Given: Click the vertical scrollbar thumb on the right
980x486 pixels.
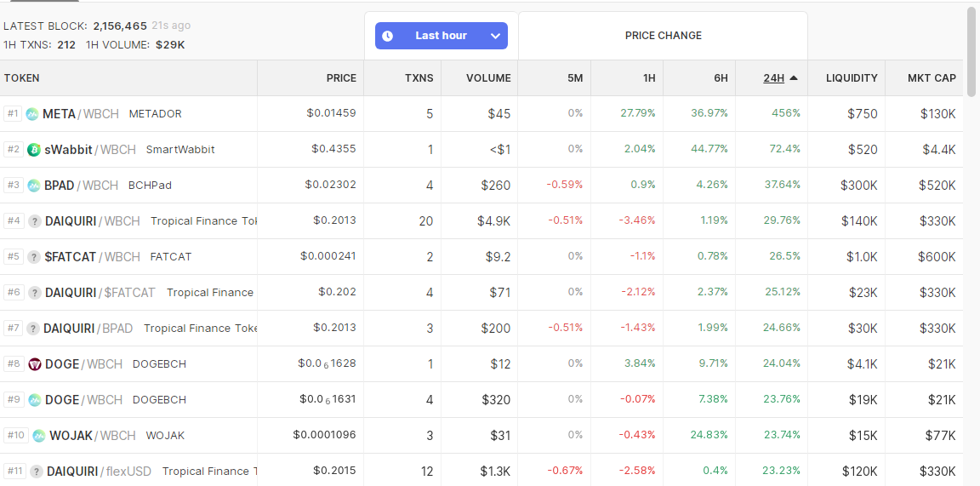Looking at the screenshot, I should pyautogui.click(x=971, y=50).
